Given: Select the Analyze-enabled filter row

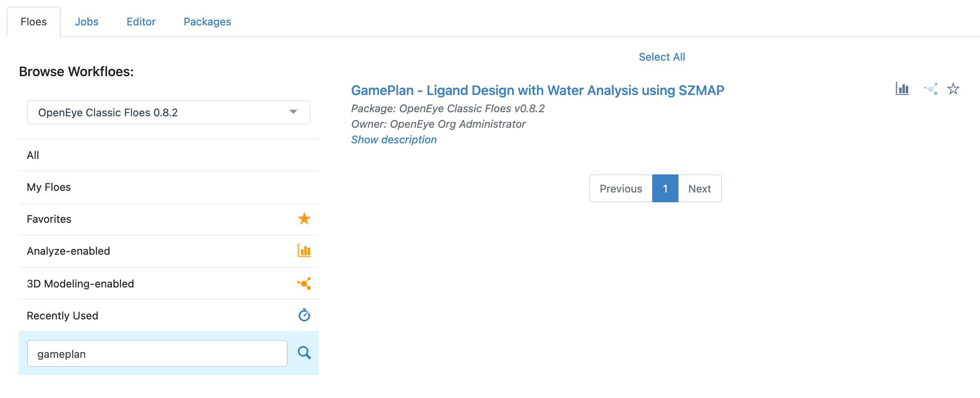Looking at the screenshot, I should (168, 251).
